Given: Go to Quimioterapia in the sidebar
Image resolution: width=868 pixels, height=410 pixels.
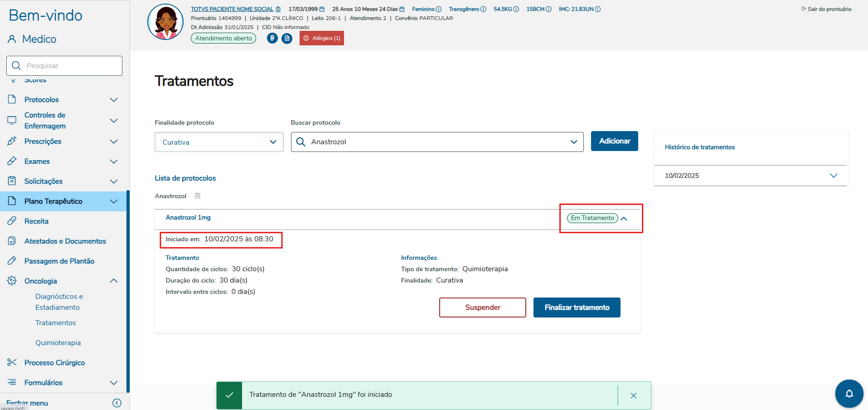Looking at the screenshot, I should 58,343.
